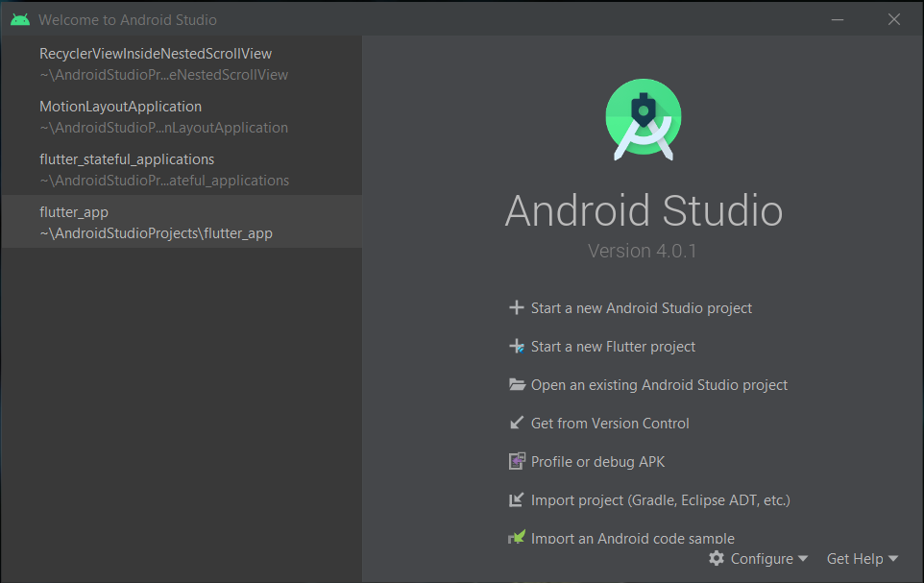Click the Import project icon
This screenshot has height=583, width=924.
click(x=516, y=499)
